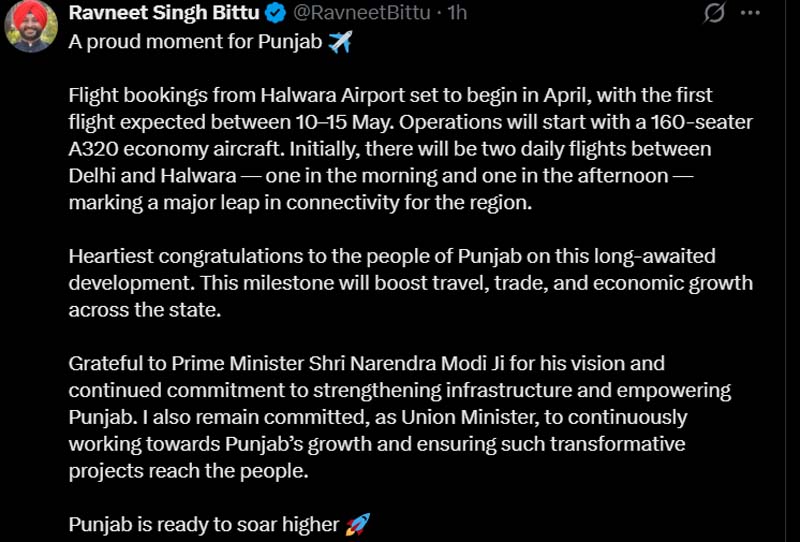Click the rocket emoji at post end
Viewport: 800px width, 542px height.
pos(358,523)
